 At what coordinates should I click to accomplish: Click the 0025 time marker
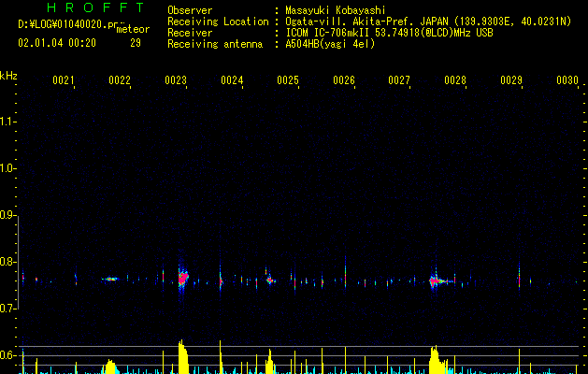[x=288, y=80]
